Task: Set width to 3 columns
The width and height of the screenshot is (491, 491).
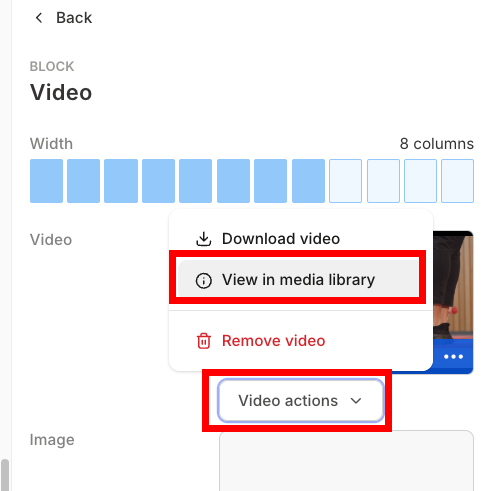Action: 121,181
